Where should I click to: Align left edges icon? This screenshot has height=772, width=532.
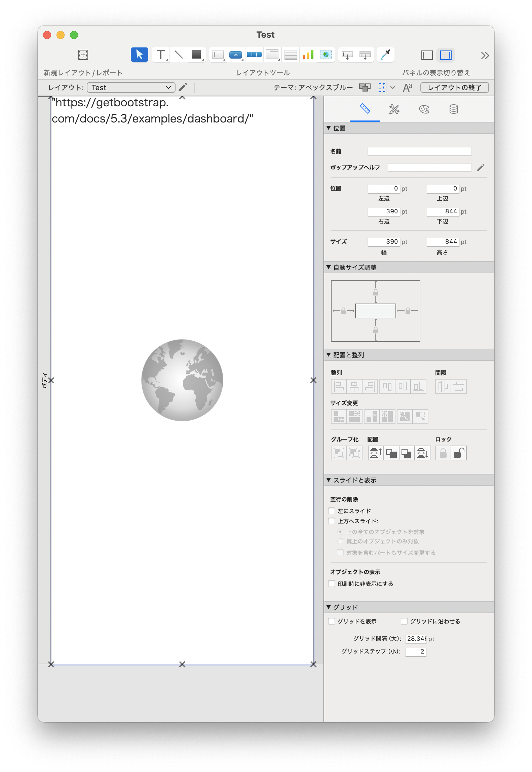(x=339, y=386)
